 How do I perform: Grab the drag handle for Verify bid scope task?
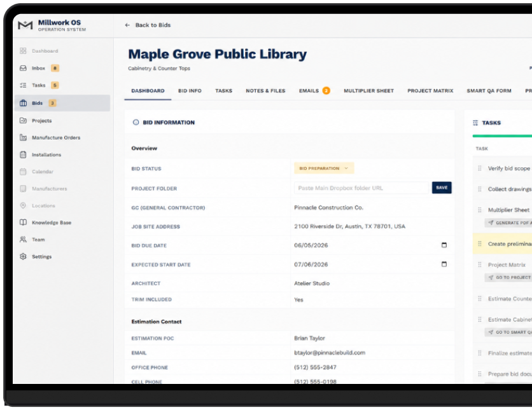pos(479,168)
